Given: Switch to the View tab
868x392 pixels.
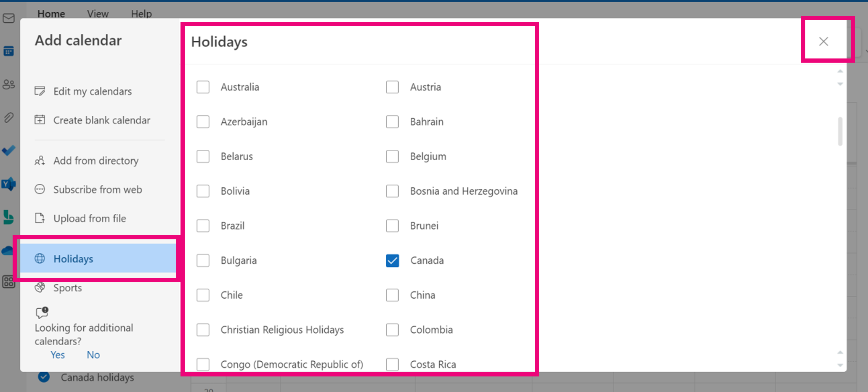Looking at the screenshot, I should (98, 14).
